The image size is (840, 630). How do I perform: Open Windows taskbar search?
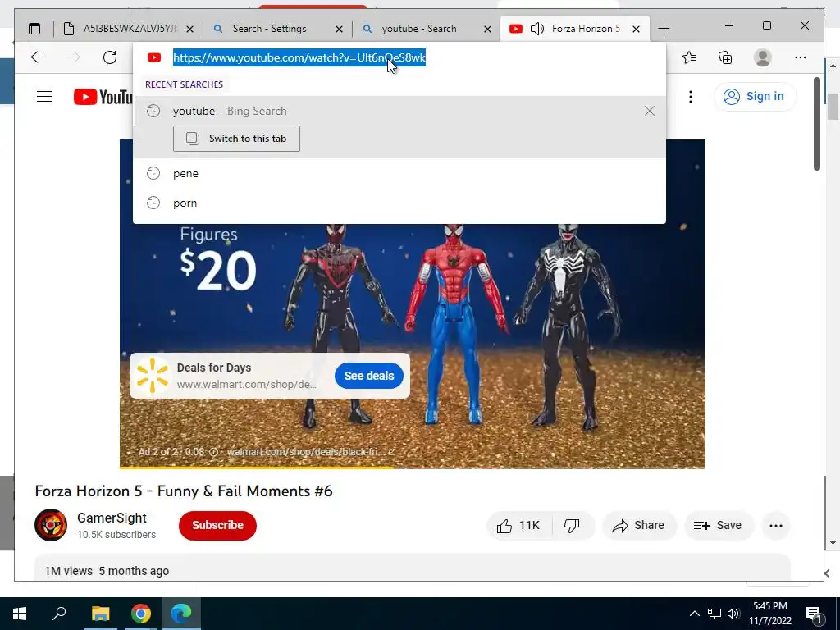59,614
